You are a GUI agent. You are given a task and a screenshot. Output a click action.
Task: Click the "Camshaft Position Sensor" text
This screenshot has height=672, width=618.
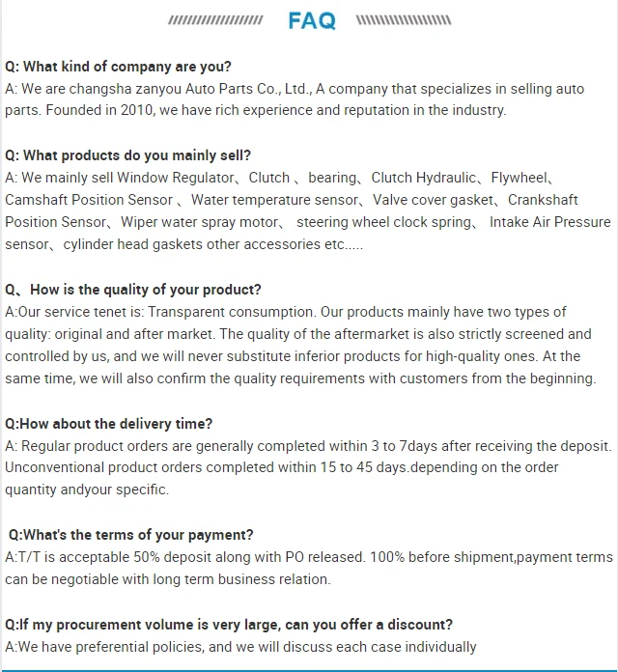tap(90, 200)
